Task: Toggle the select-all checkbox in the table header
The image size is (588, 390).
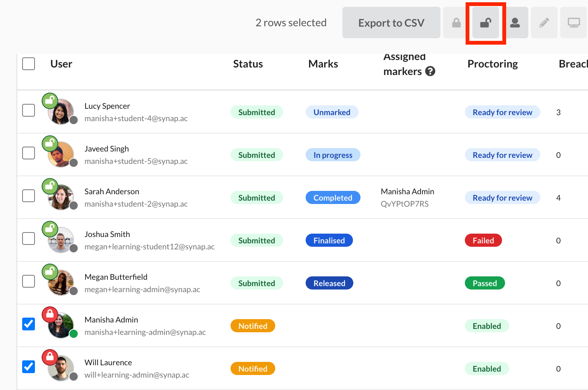Action: tap(29, 64)
